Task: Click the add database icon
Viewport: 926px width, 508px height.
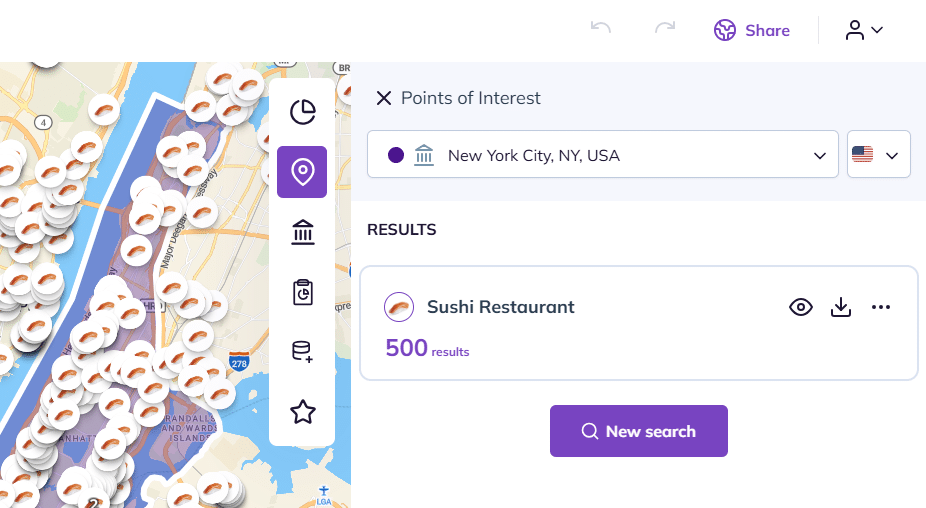Action: point(302,351)
